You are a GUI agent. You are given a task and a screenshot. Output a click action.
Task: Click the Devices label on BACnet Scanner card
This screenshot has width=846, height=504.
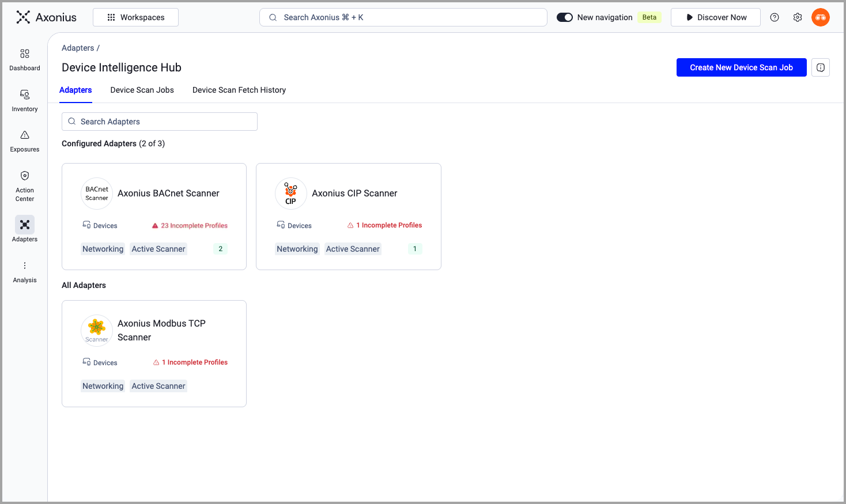(105, 226)
